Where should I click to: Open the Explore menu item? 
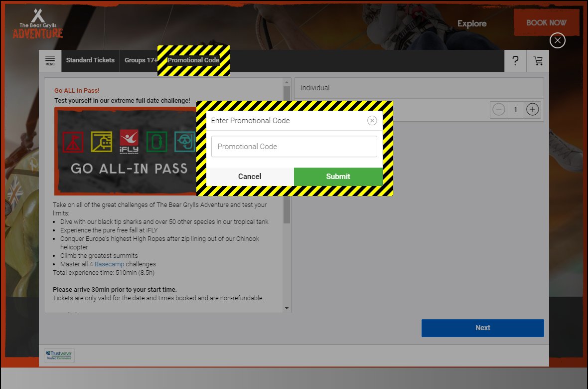[472, 23]
